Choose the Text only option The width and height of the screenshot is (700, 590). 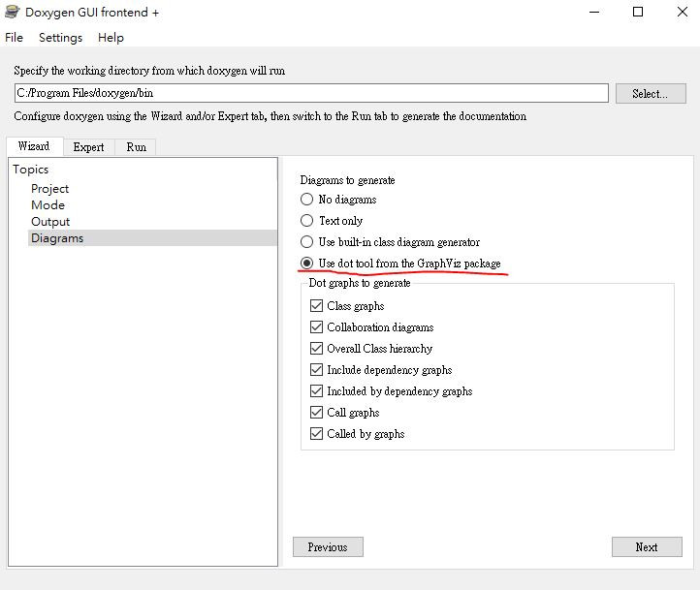point(332,221)
